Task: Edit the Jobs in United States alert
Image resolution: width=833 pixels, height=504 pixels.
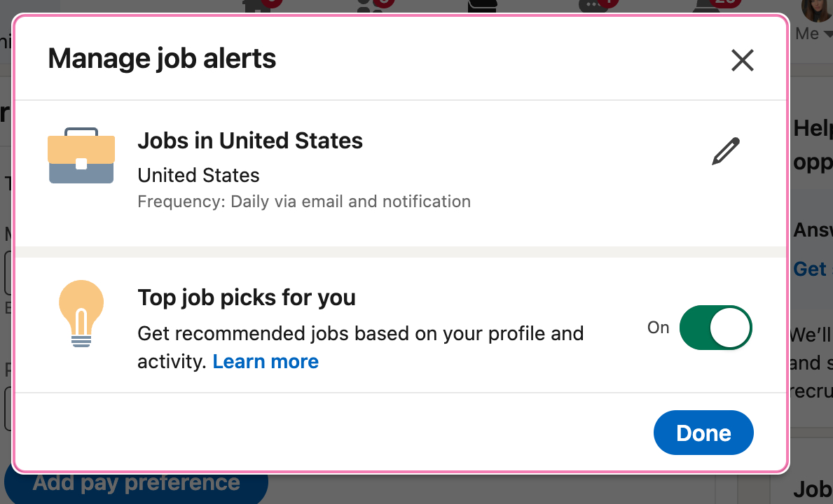Action: (726, 150)
